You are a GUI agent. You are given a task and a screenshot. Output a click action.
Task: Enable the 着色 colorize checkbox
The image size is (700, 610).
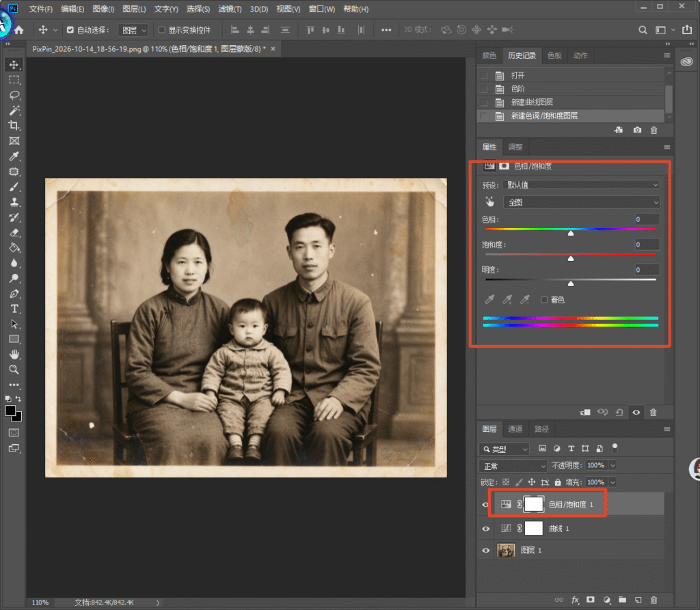pos(543,299)
